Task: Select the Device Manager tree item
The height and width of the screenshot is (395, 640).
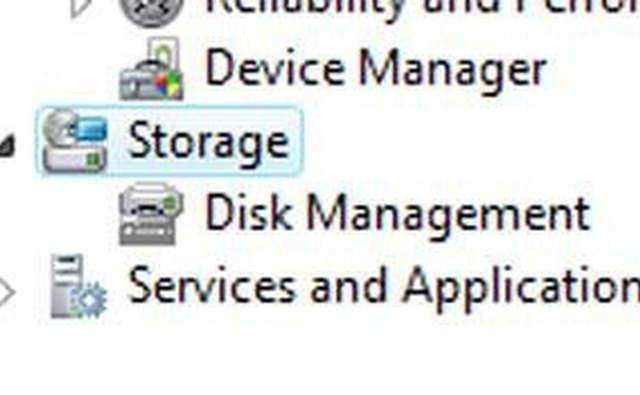Action: pos(376,69)
